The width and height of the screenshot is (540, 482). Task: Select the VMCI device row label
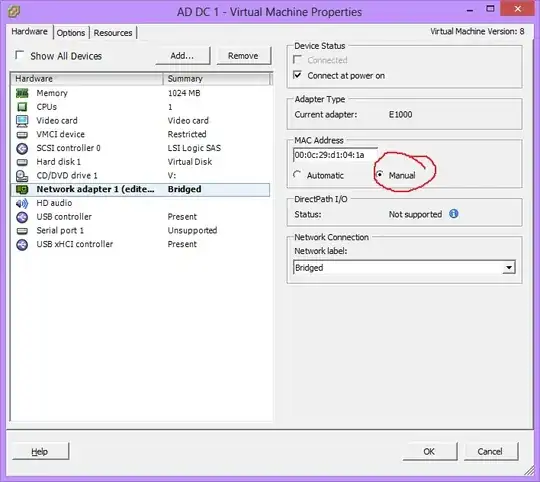click(60, 134)
